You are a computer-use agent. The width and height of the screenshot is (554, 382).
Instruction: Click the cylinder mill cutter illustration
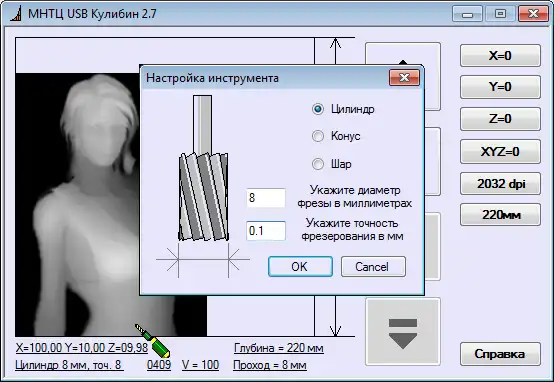coord(203,168)
